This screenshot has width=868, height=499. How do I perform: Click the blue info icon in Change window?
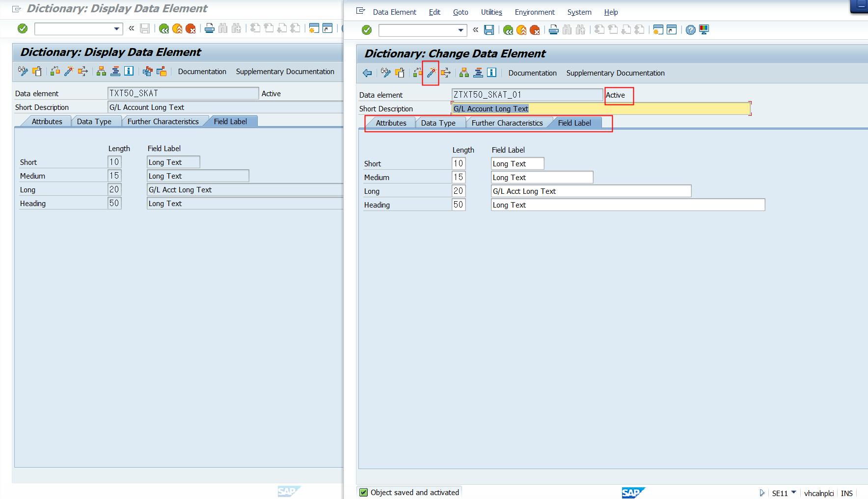click(x=491, y=73)
